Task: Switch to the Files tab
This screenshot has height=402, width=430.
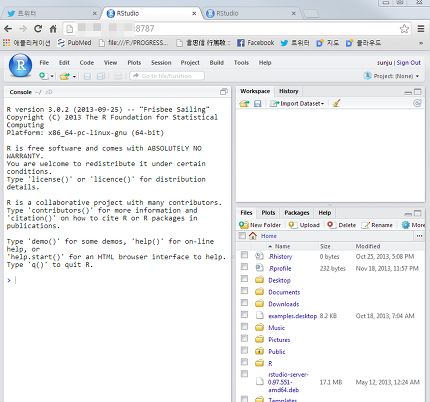Action: [246, 213]
